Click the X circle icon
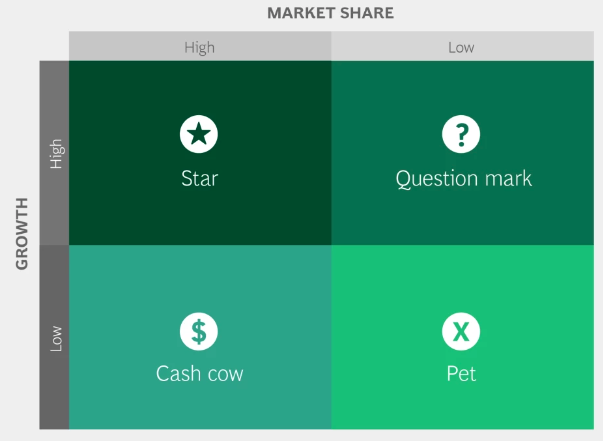 [461, 331]
